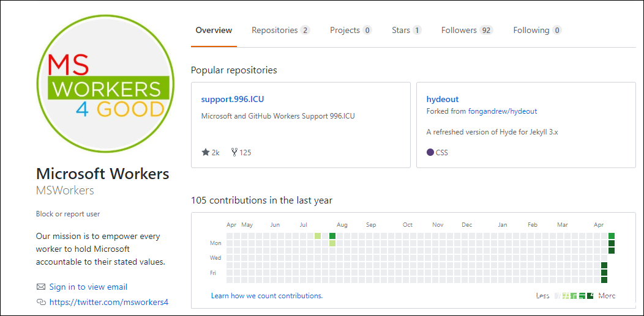The width and height of the screenshot is (644, 316).
Task: Click the star icon showing 2k
Action: (x=205, y=152)
